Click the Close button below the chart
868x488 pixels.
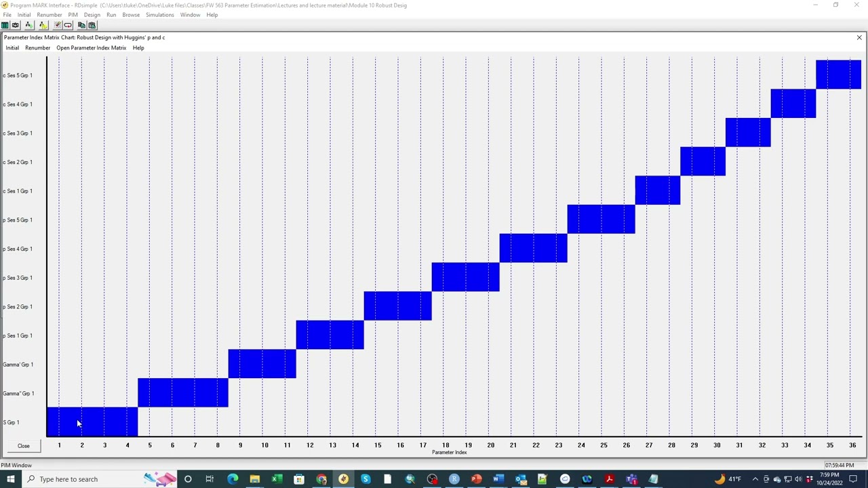point(24,446)
